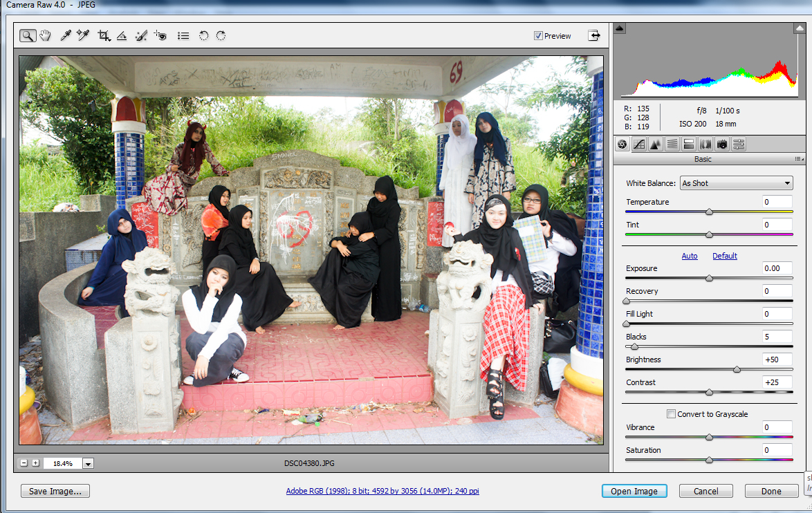Click the Exposure slider handle
The width and height of the screenshot is (812, 513).
[709, 278]
